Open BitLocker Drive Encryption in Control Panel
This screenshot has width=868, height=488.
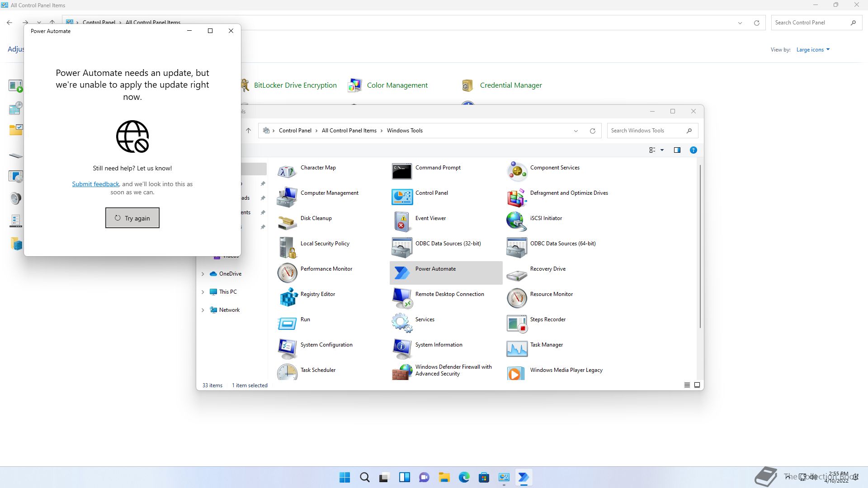pyautogui.click(x=295, y=85)
